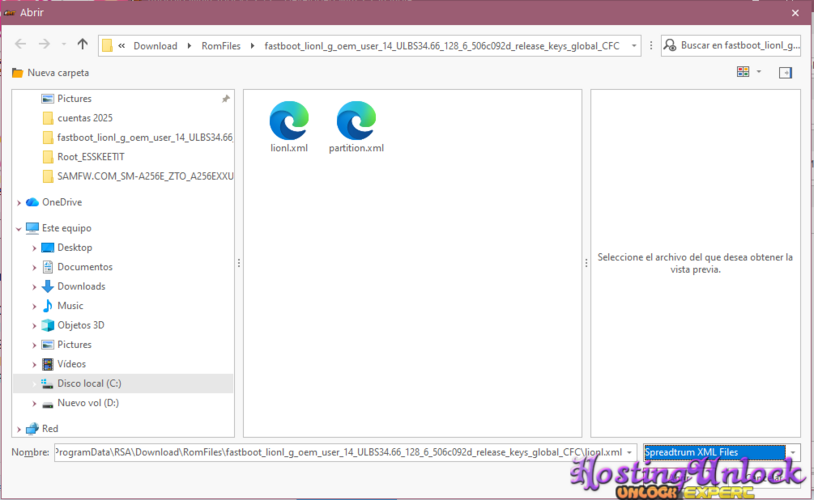Click the Nueva carpeta button
The height and width of the screenshot is (500, 814).
[x=50, y=73]
